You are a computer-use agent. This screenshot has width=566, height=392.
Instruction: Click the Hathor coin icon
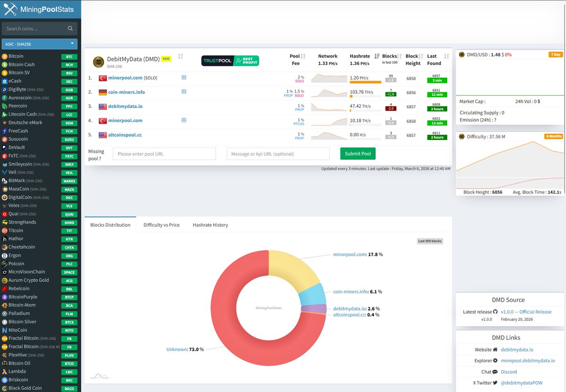tap(5, 239)
